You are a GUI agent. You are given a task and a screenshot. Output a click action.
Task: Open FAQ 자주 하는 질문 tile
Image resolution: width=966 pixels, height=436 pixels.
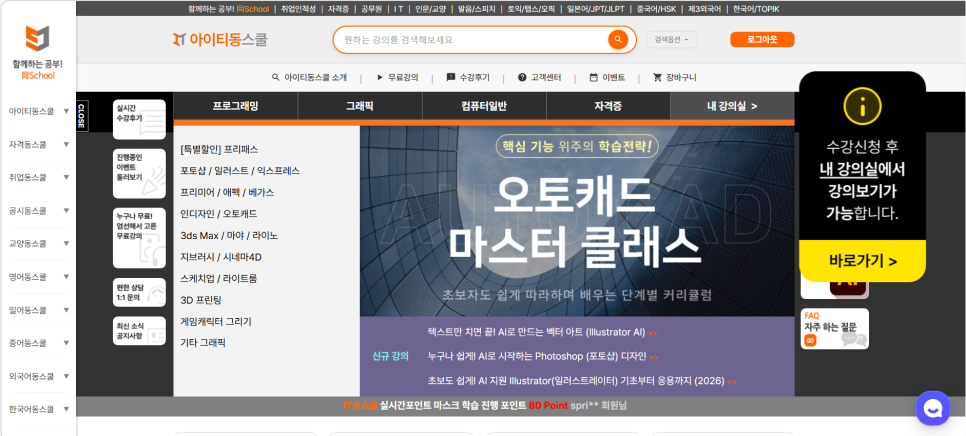point(835,329)
